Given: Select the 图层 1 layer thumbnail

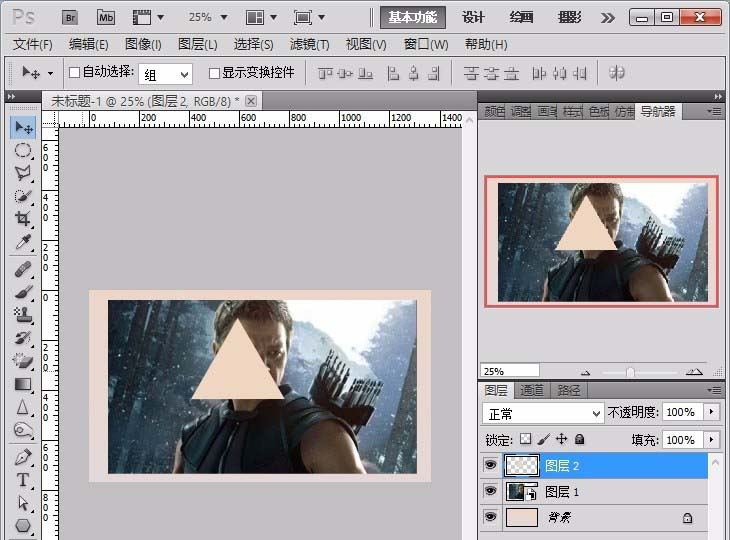Looking at the screenshot, I should 517,492.
